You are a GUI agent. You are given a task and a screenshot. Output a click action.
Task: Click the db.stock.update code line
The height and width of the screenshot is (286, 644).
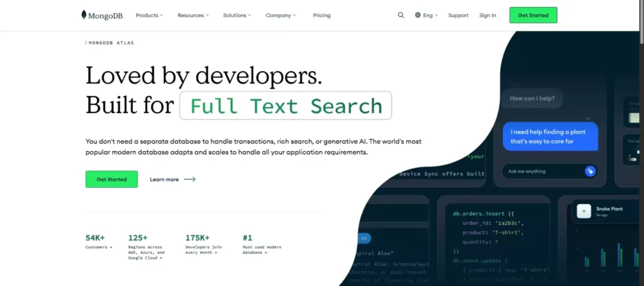point(480,261)
